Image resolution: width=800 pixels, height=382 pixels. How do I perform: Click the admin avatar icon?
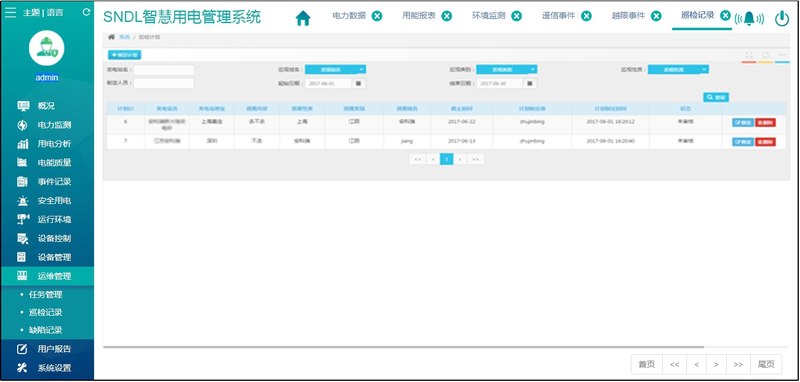click(46, 48)
